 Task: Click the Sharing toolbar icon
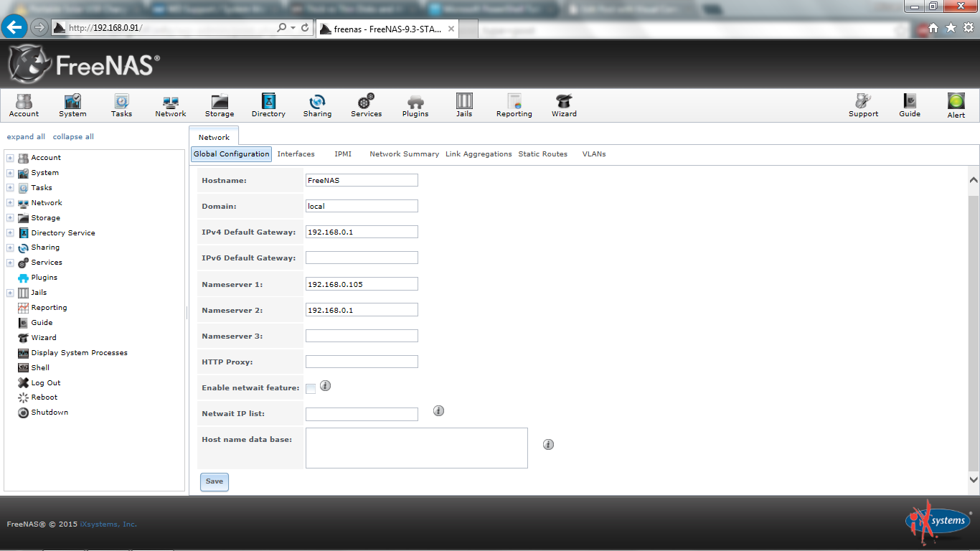[x=317, y=105]
